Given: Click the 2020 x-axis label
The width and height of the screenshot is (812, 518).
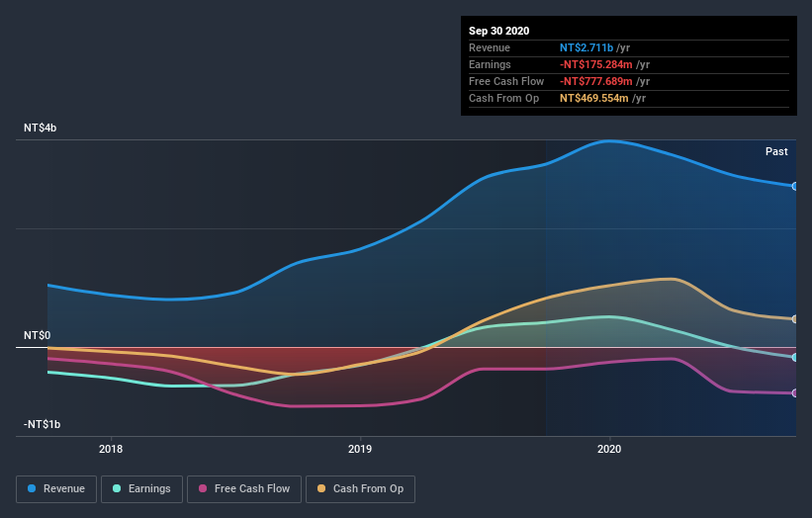Looking at the screenshot, I should coord(609,449).
